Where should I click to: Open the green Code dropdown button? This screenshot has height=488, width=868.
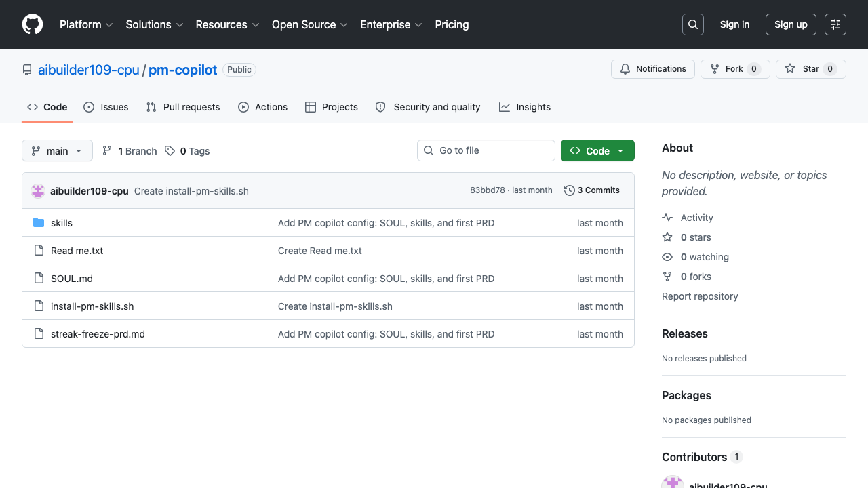(597, 150)
